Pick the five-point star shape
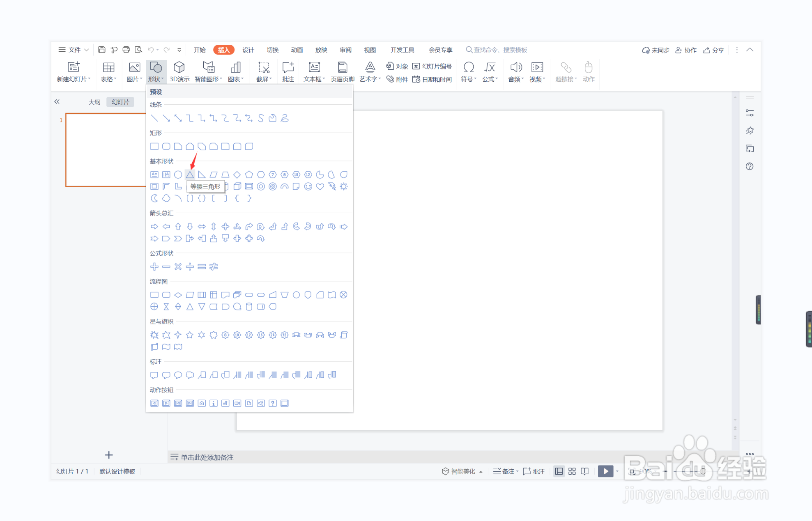812x521 pixels. point(190,335)
